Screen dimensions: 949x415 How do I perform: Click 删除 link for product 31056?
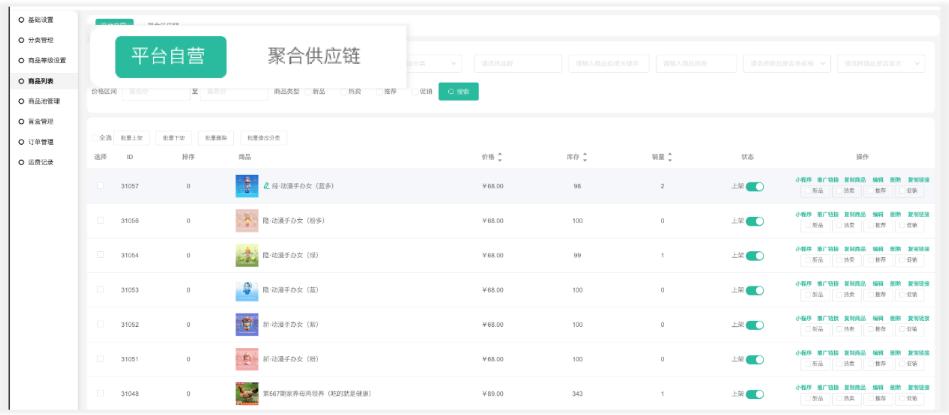[x=895, y=215]
